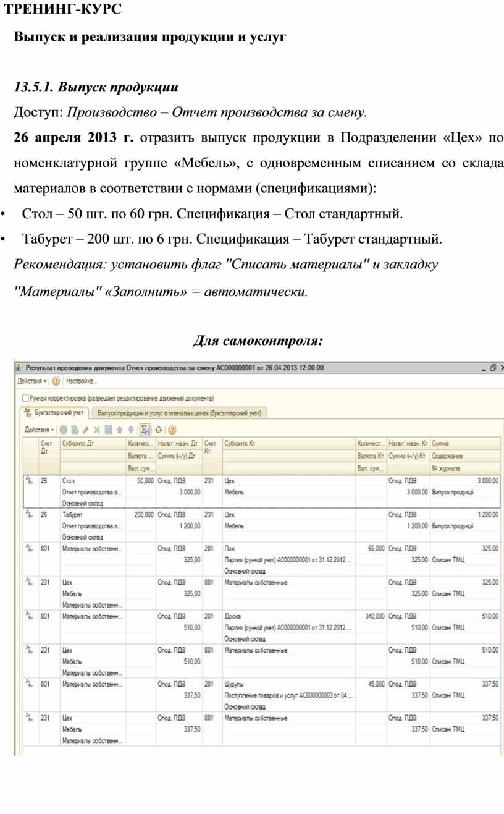Click the Add record round icon
Image resolution: width=504 pixels, height=814 pixels.
click(64, 430)
